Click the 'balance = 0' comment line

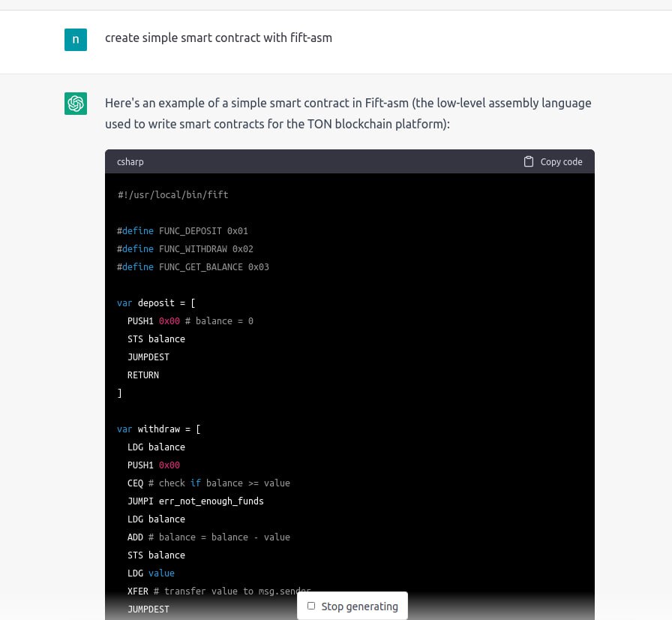[x=190, y=321]
